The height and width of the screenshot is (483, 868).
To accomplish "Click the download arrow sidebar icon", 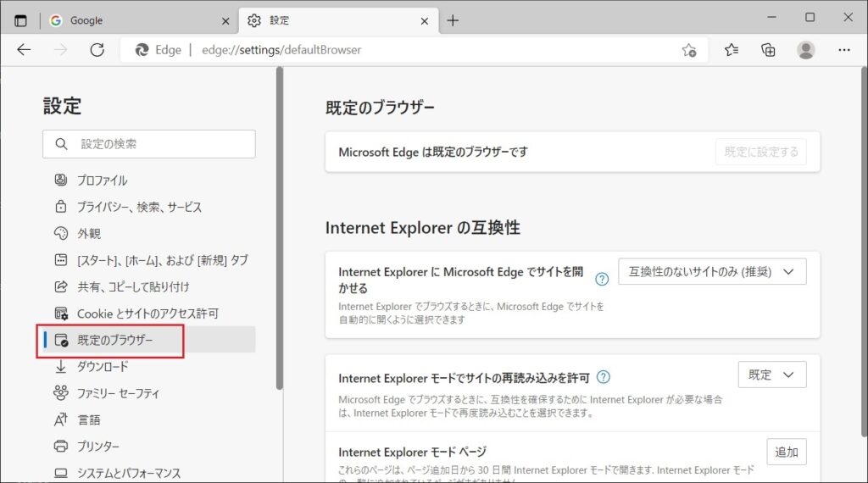I will click(61, 366).
